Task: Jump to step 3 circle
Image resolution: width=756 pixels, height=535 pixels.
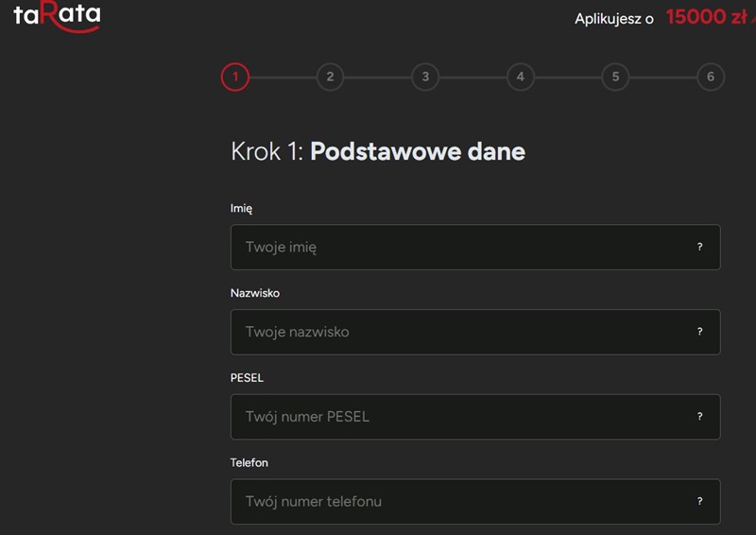Action: [x=425, y=77]
